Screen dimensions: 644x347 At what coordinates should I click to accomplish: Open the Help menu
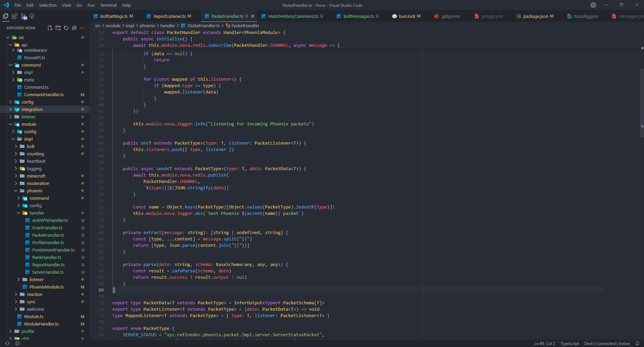126,5
